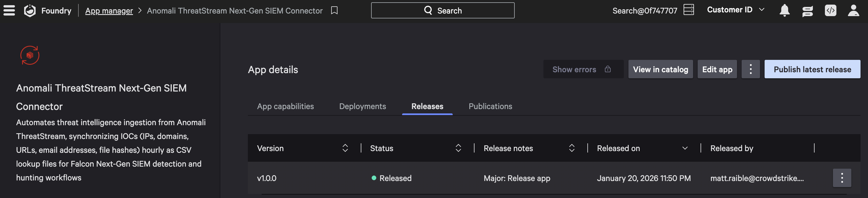Click Publish latest release button
The width and height of the screenshot is (868, 198).
pyautogui.click(x=812, y=69)
